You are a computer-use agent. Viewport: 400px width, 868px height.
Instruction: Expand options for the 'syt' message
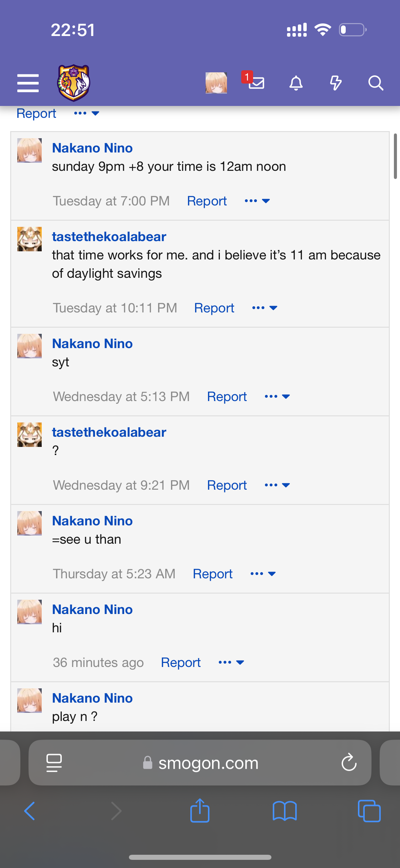(277, 396)
